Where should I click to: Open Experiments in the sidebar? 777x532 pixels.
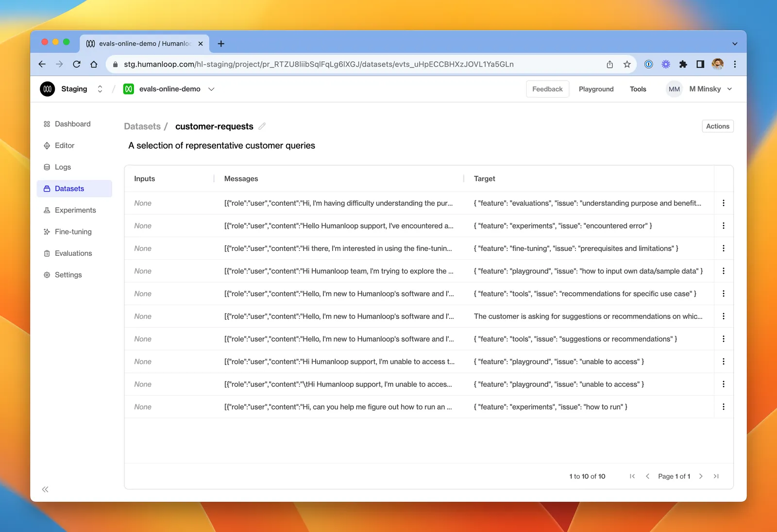(x=74, y=210)
